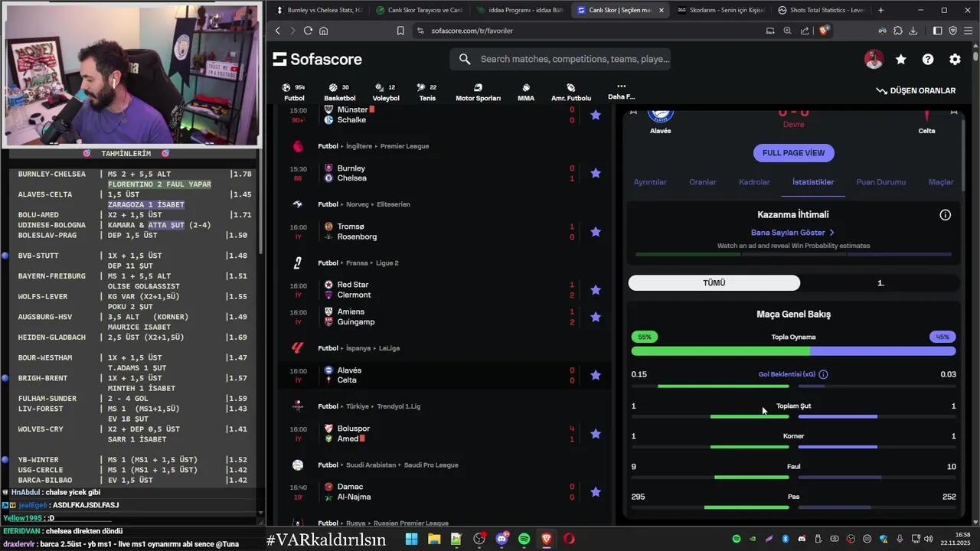Open Sofascore favorites star in header
The width and height of the screenshot is (980, 551).
(901, 60)
